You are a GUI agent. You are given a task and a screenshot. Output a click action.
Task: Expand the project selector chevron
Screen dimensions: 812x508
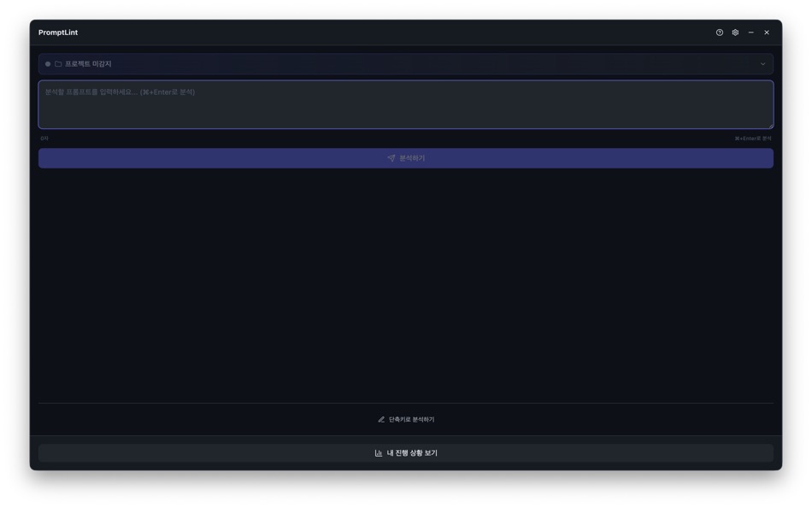pos(762,63)
